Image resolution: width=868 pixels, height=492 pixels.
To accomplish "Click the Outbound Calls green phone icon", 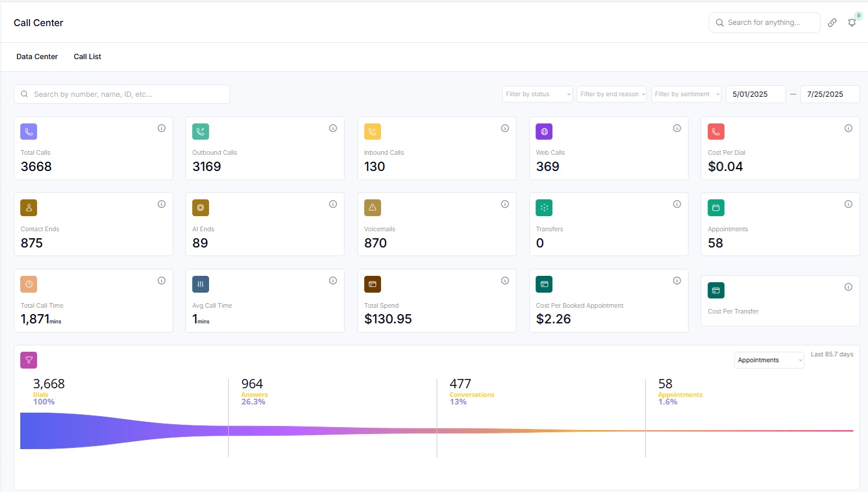I will click(200, 132).
